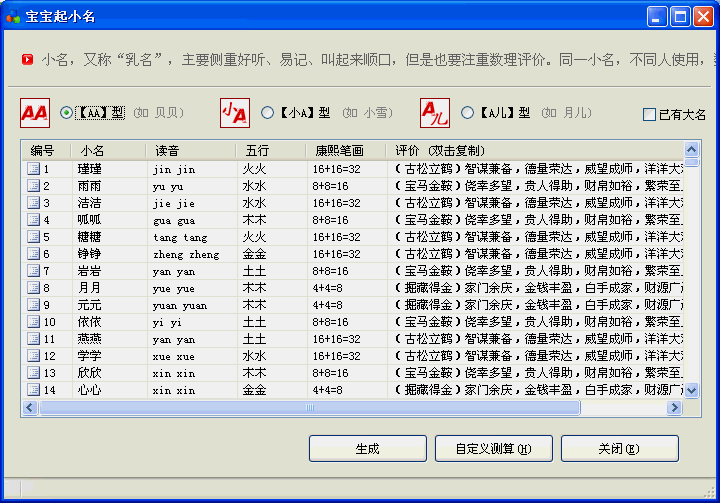Click the row icon for entry 5 糖糖
The width and height of the screenshot is (720, 503).
tap(33, 237)
